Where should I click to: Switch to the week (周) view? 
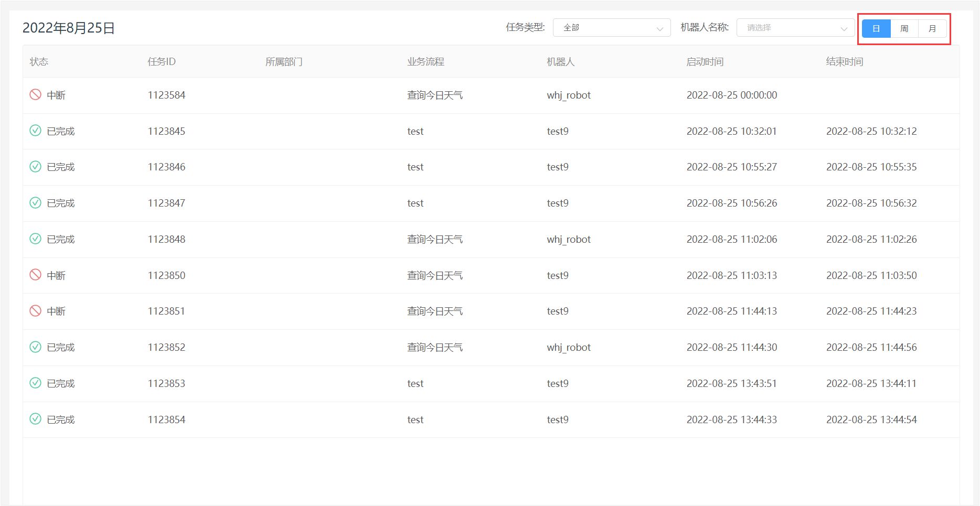(904, 28)
